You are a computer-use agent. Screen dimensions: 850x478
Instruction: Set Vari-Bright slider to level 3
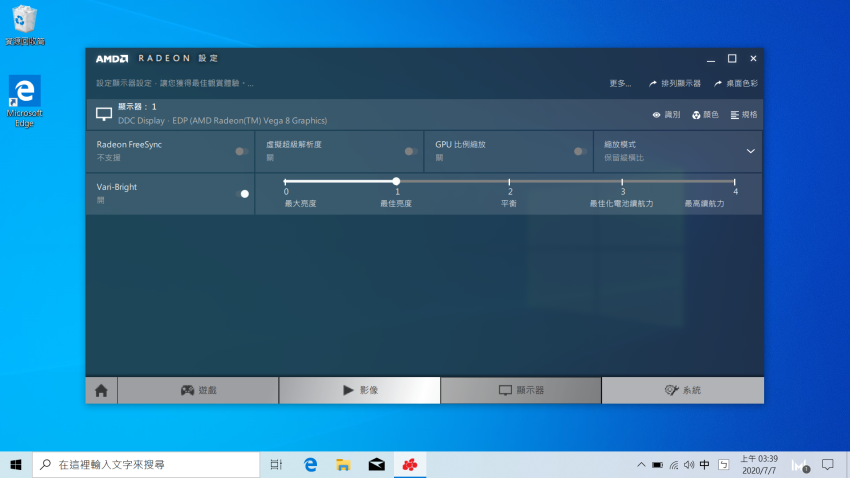tap(622, 182)
